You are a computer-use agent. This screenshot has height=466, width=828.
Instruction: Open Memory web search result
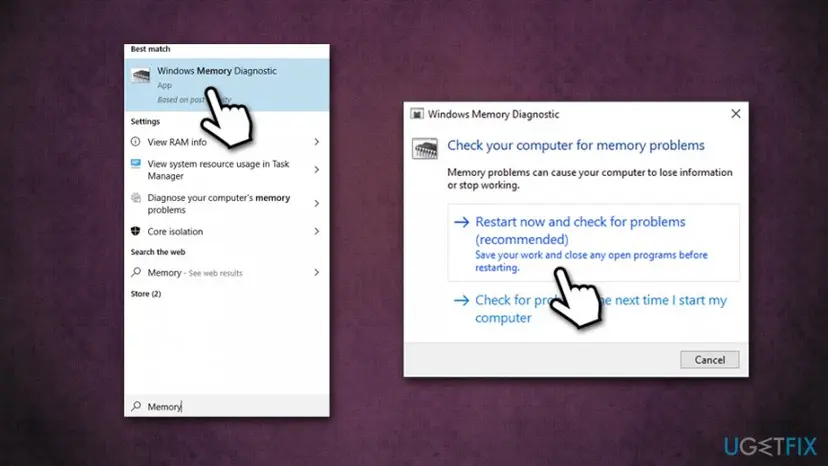[x=227, y=273]
